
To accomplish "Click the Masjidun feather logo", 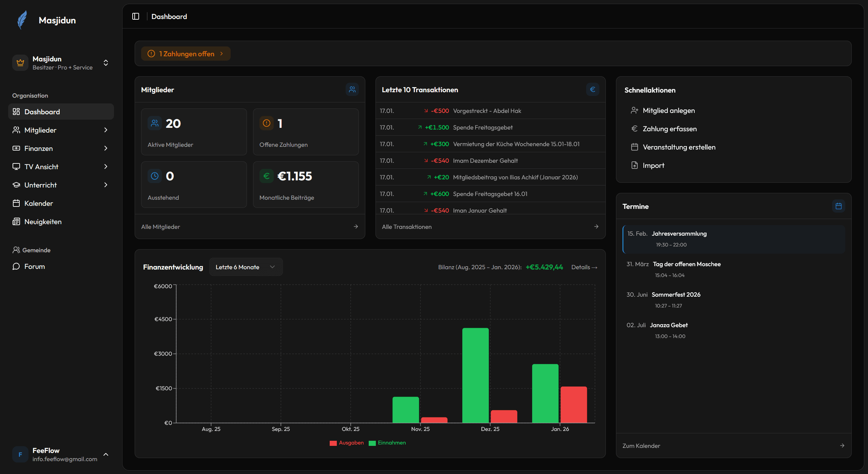I will 21,20.
